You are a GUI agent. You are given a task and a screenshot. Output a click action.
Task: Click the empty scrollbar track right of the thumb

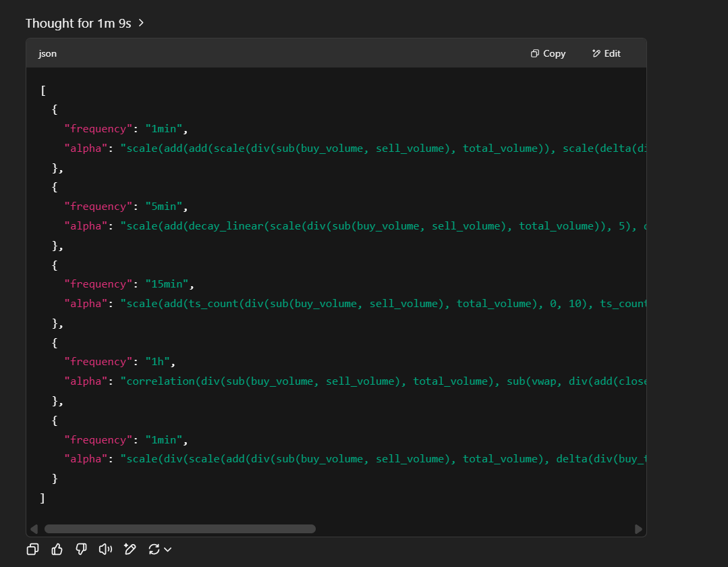[x=472, y=529]
